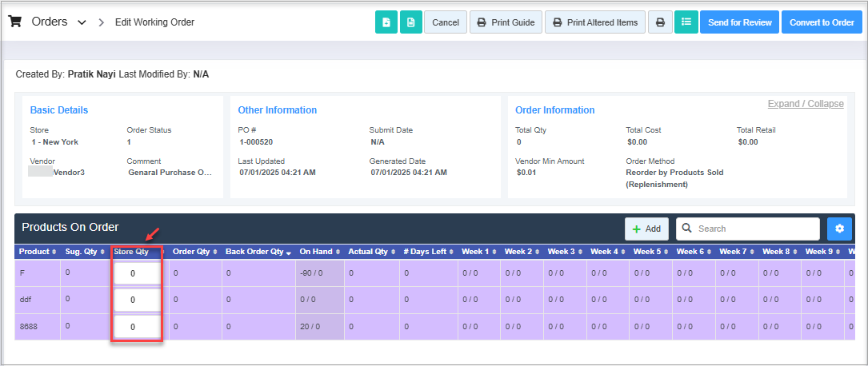Click the standalone printer icon button
Screen dimensions: 868x366
coord(660,22)
